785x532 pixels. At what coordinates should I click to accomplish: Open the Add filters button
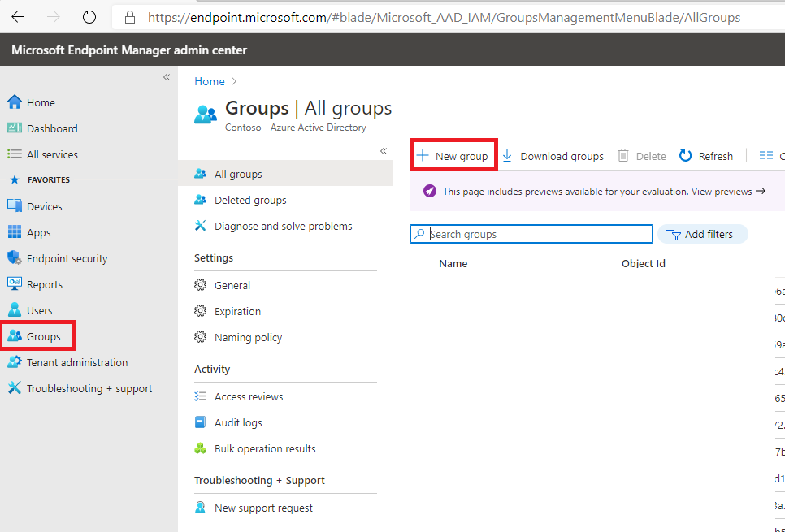click(700, 234)
